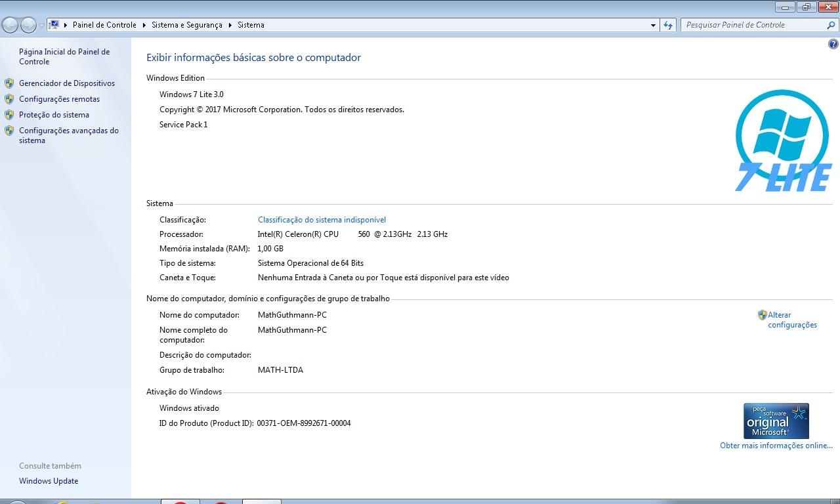Click Sistema Operacional de 64 Bits value
Screen dimensions: 840x504
click(x=310, y=263)
